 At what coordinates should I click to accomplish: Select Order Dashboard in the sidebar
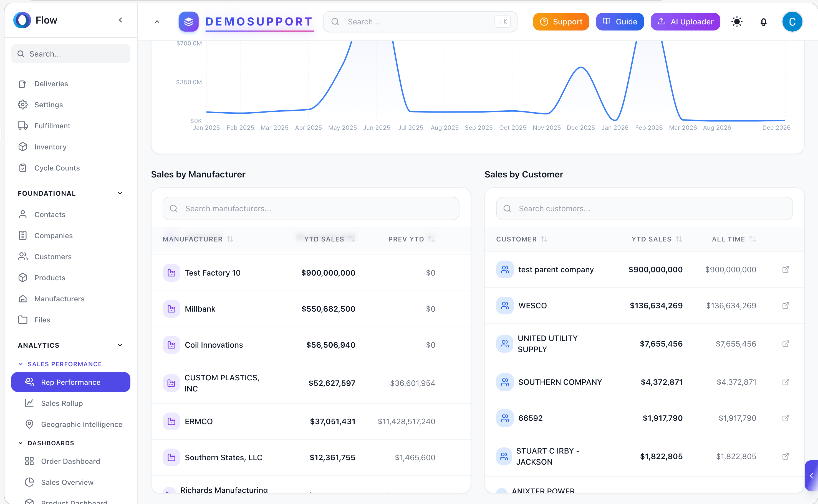click(70, 461)
